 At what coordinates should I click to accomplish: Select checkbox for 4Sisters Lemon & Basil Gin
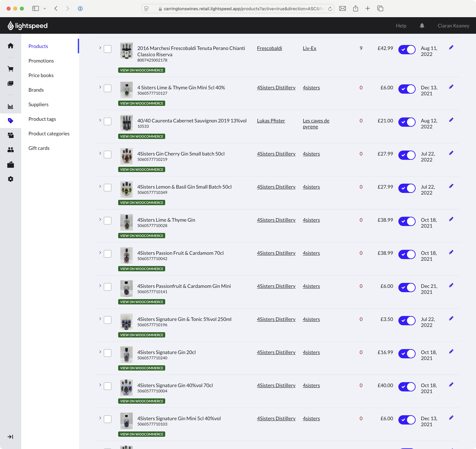click(x=108, y=188)
